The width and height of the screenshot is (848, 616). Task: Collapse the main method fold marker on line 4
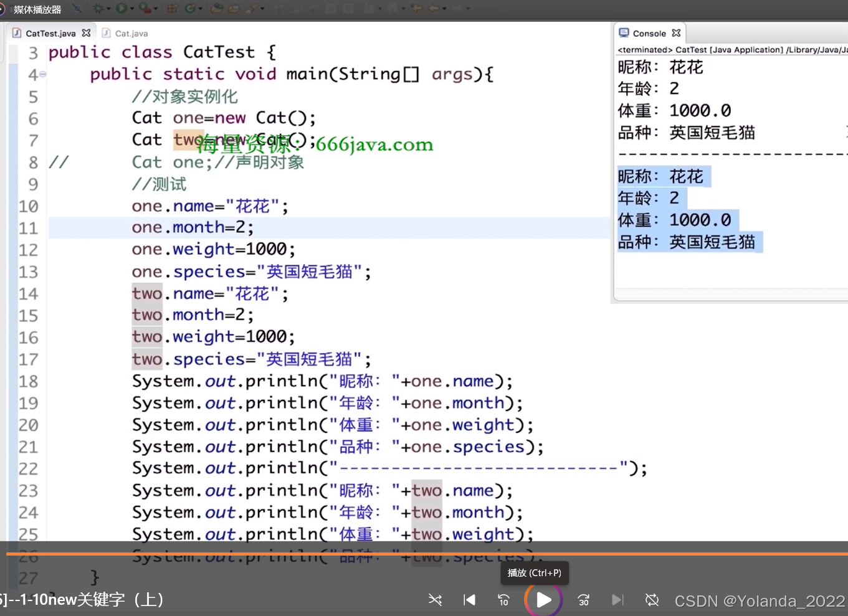coord(43,74)
